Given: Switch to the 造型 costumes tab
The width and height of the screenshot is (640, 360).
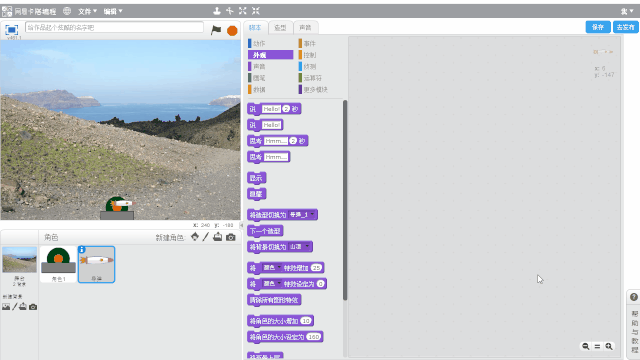Looking at the screenshot, I should [x=280, y=27].
